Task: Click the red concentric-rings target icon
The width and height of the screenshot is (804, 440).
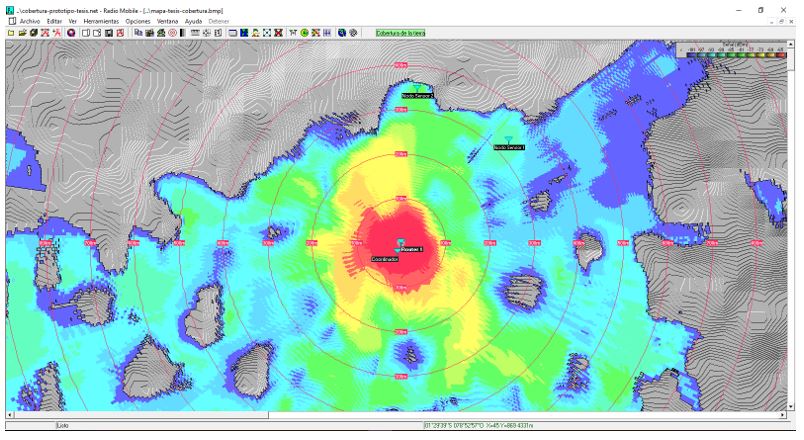Action: 172,33
